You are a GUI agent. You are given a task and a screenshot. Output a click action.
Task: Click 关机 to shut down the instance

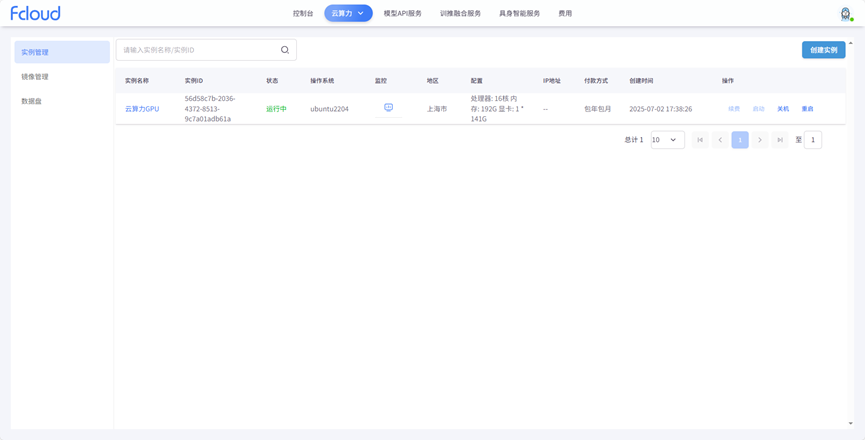[x=783, y=109]
